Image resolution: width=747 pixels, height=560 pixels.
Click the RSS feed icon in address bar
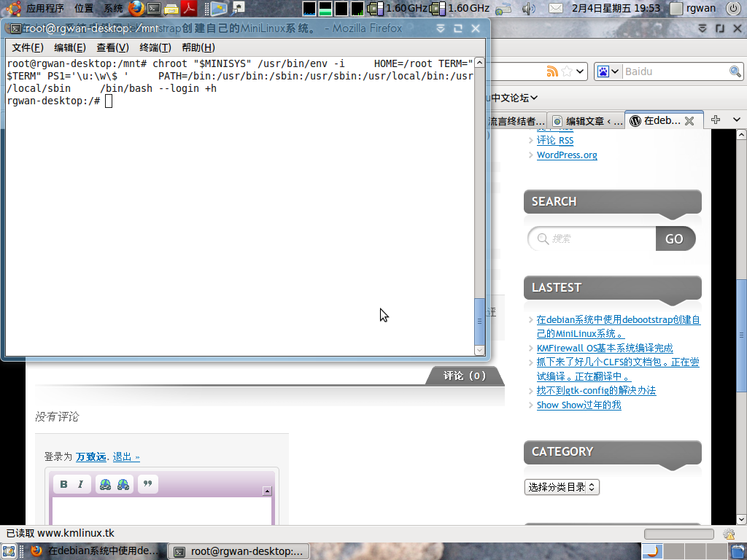point(553,71)
